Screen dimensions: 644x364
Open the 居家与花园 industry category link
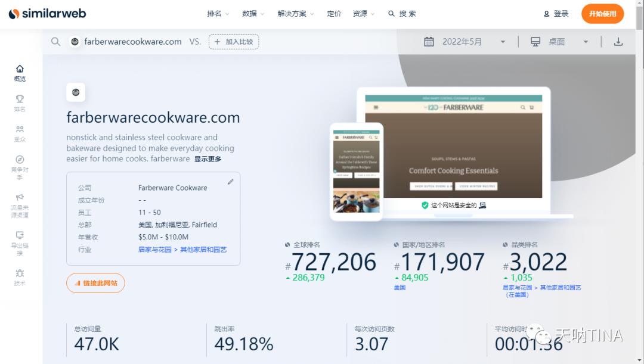pos(154,249)
